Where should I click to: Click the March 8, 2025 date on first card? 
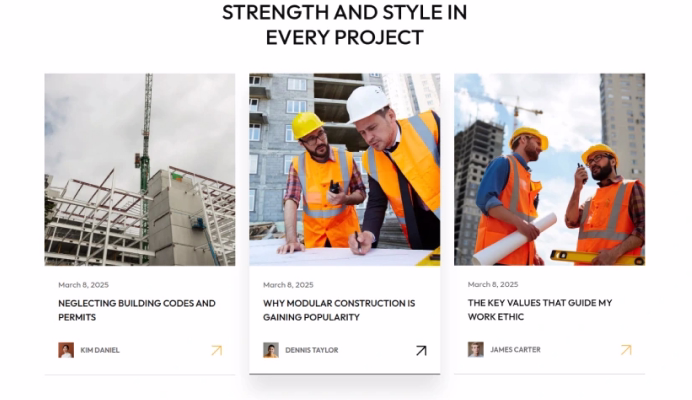click(83, 285)
